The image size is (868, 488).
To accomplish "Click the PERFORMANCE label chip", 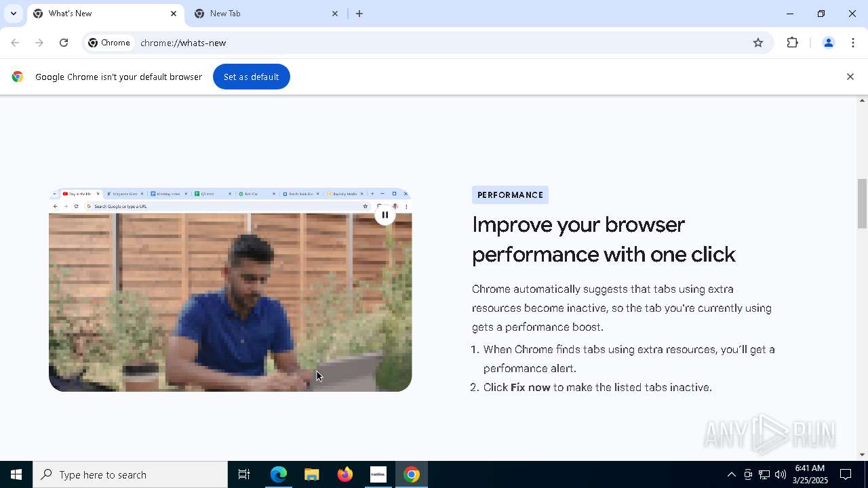I will (x=510, y=195).
